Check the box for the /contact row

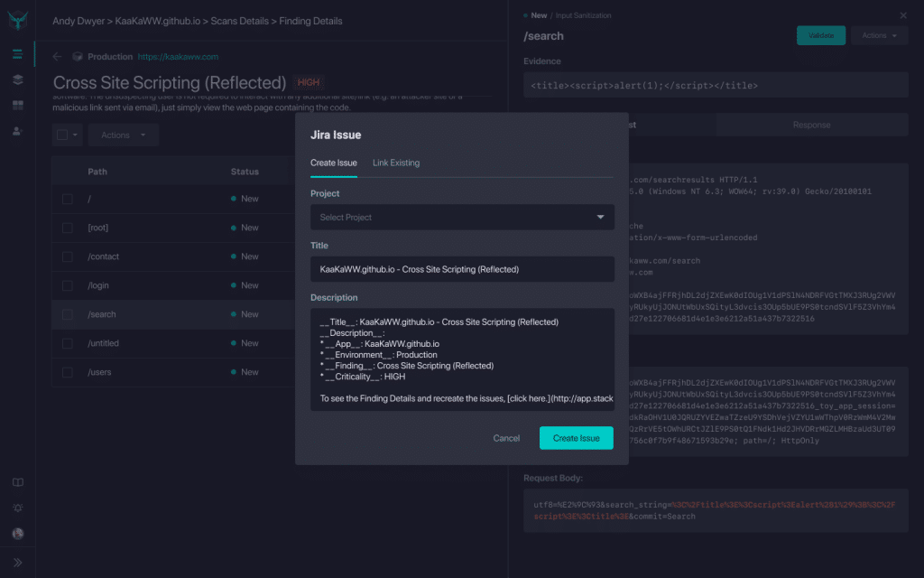point(67,256)
